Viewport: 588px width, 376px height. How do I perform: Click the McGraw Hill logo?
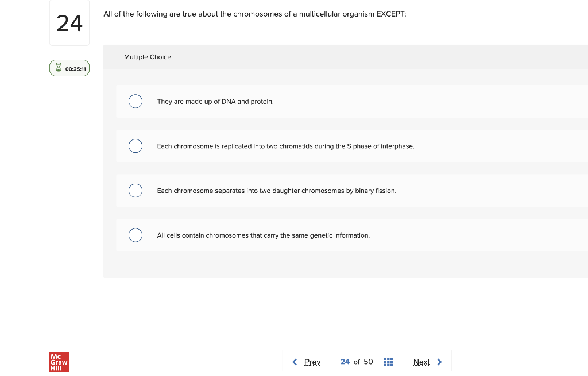point(59,362)
